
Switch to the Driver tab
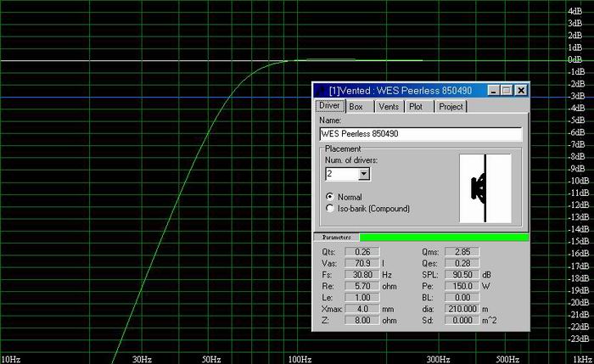(x=329, y=106)
